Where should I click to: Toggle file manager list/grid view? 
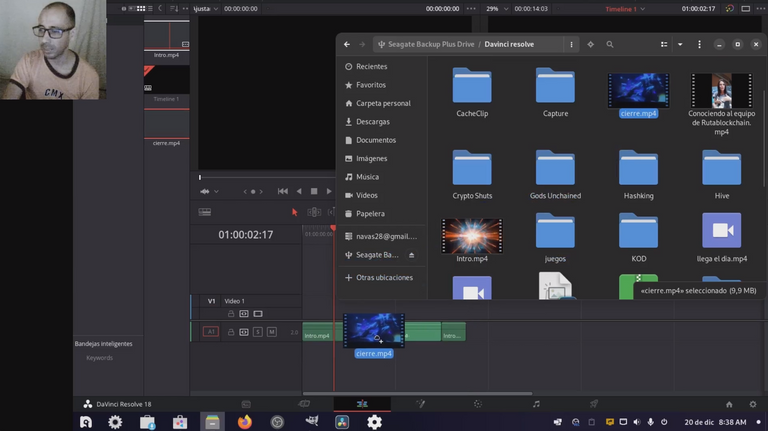[x=664, y=45]
